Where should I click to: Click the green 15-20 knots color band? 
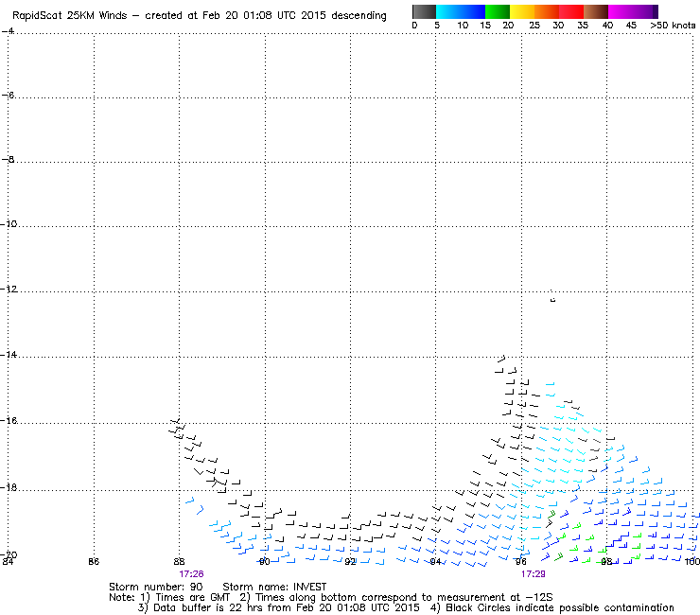tap(498, 11)
